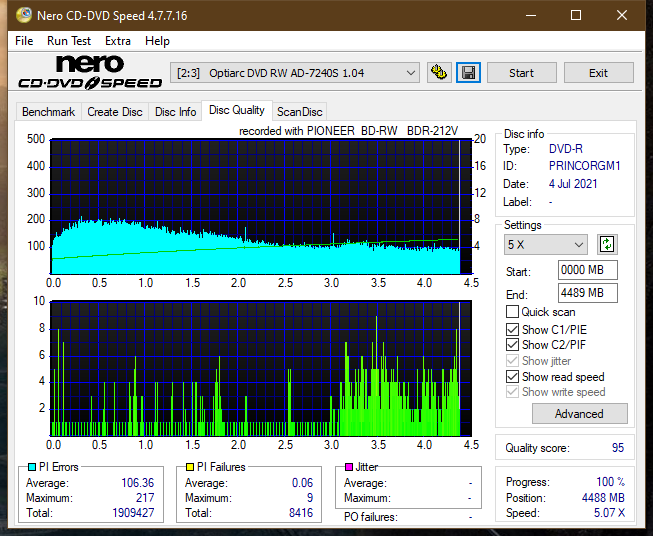
Task: Click the Progress value 100 %
Action: 611,482
